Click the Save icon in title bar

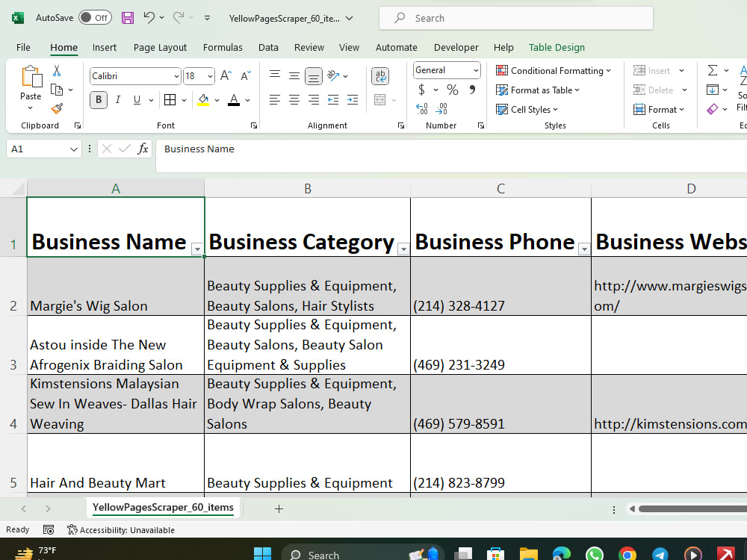127,18
